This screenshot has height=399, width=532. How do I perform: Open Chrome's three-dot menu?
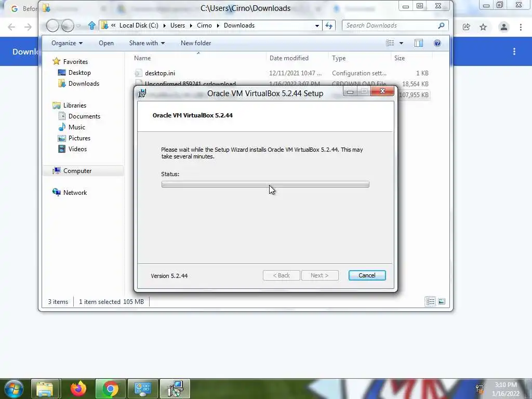(521, 27)
